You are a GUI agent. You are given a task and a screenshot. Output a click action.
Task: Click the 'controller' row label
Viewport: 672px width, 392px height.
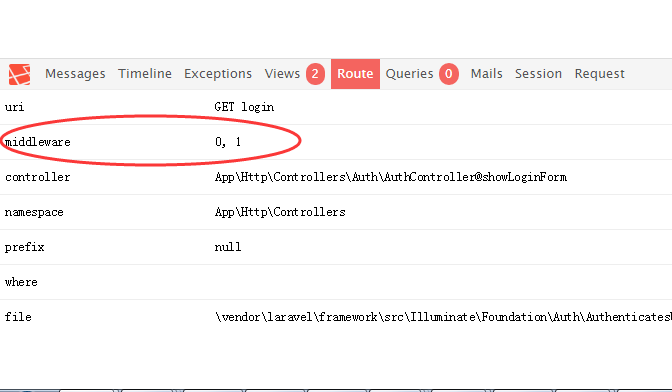tap(38, 177)
